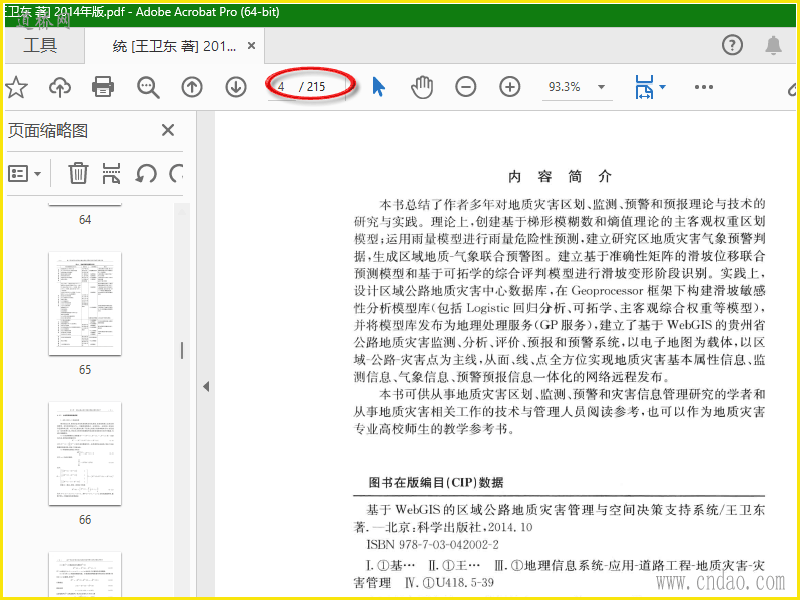
Task: Zoom out with the minus button
Action: point(466,87)
